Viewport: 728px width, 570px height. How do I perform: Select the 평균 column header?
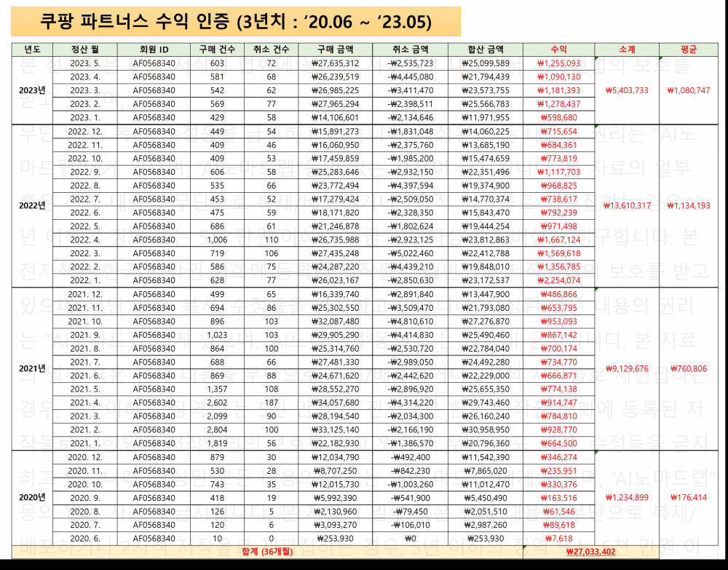688,50
